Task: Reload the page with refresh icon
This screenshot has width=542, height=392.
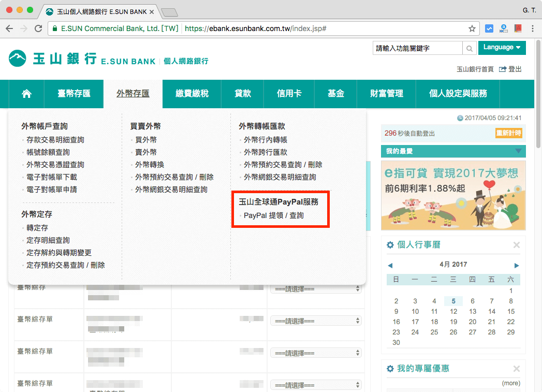Action: [x=38, y=28]
